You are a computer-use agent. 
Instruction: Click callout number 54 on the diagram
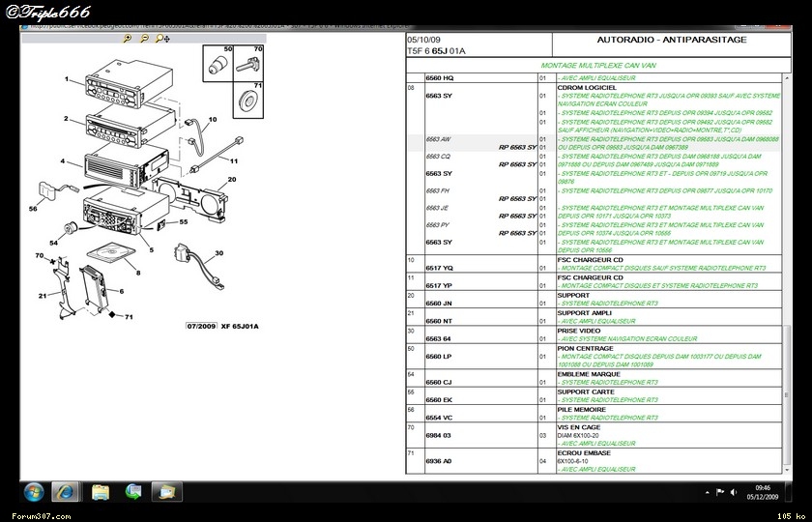coord(54,243)
